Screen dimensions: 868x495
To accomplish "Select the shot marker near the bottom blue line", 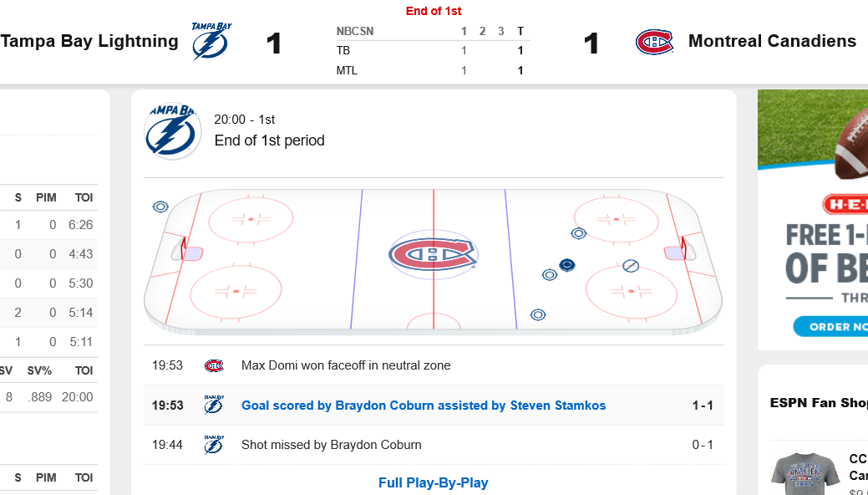I will pyautogui.click(x=538, y=315).
